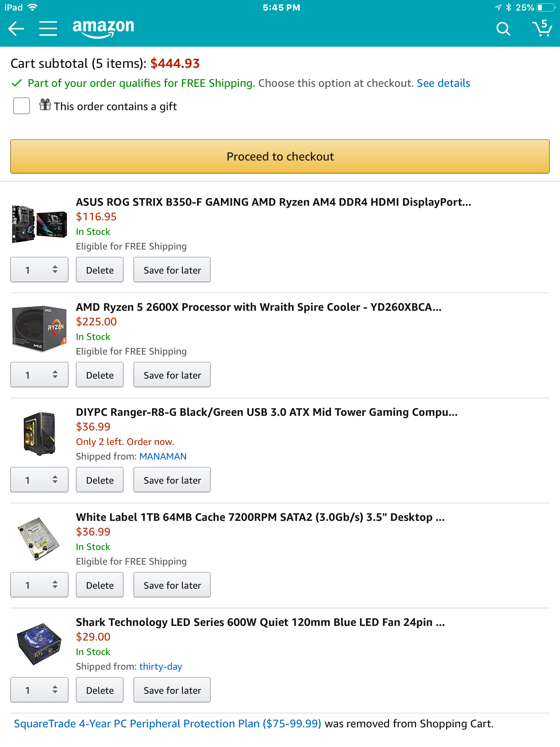
Task: Click Proceed to checkout
Action: click(x=280, y=156)
